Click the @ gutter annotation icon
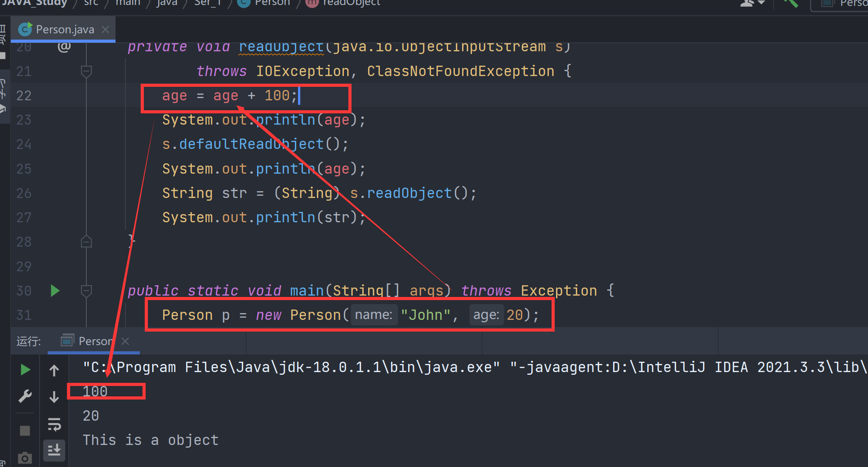The width and height of the screenshot is (868, 467). coord(64,46)
